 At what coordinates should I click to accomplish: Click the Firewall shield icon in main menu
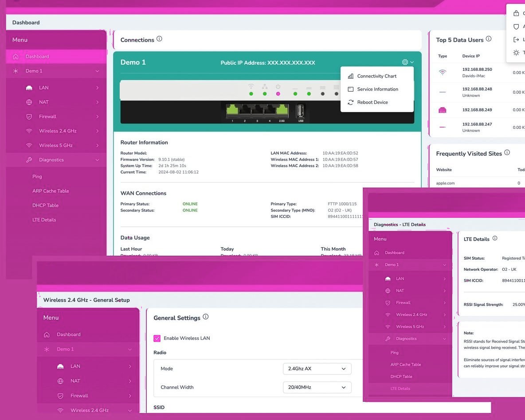click(29, 117)
